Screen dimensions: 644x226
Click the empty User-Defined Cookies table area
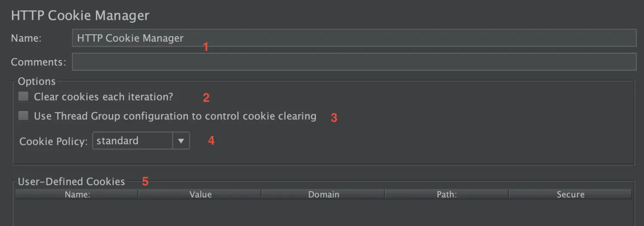point(323,213)
